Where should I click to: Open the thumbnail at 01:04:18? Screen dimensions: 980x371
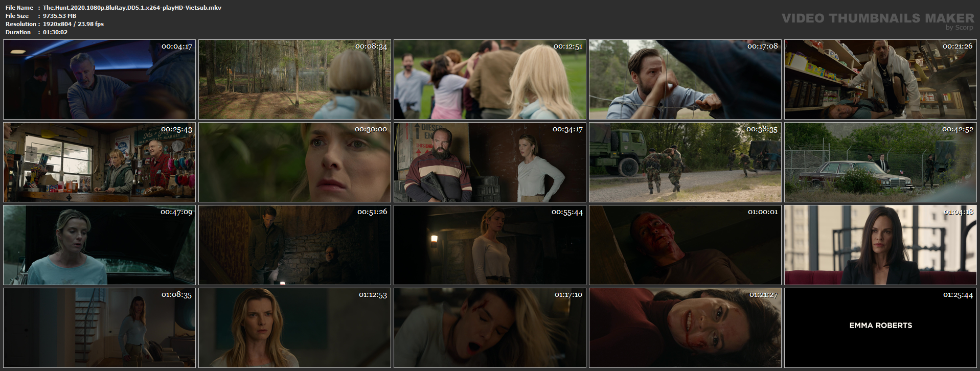[x=880, y=245]
